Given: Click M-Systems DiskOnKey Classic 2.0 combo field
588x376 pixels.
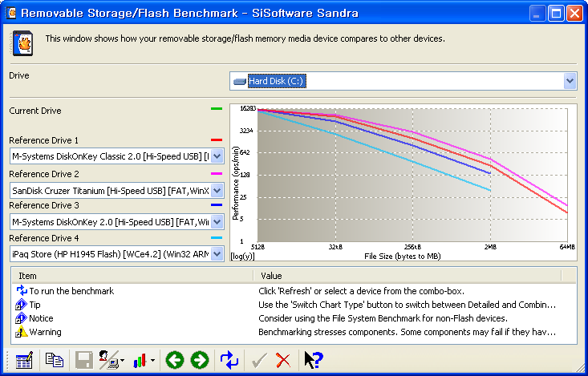Looking at the screenshot, I should click(117, 156).
